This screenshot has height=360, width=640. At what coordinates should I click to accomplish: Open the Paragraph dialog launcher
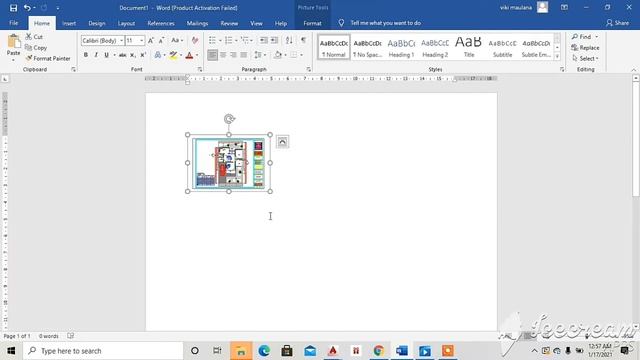coord(309,69)
